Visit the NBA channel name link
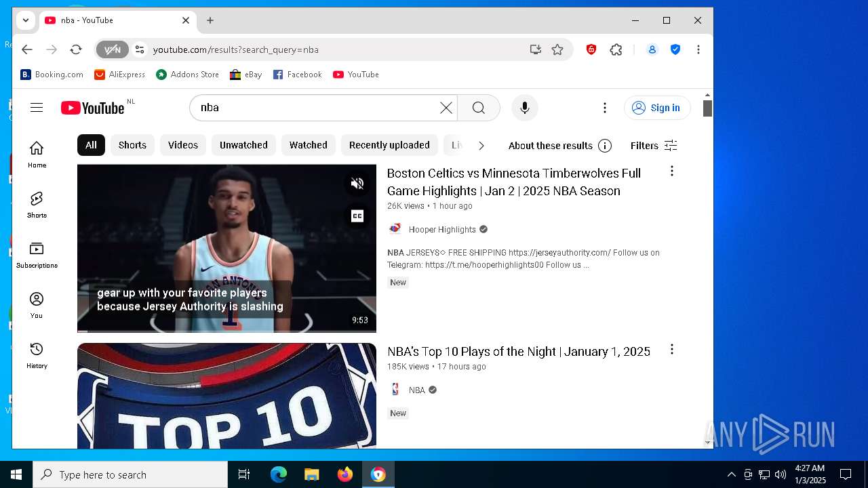The width and height of the screenshot is (868, 488). coord(417,390)
